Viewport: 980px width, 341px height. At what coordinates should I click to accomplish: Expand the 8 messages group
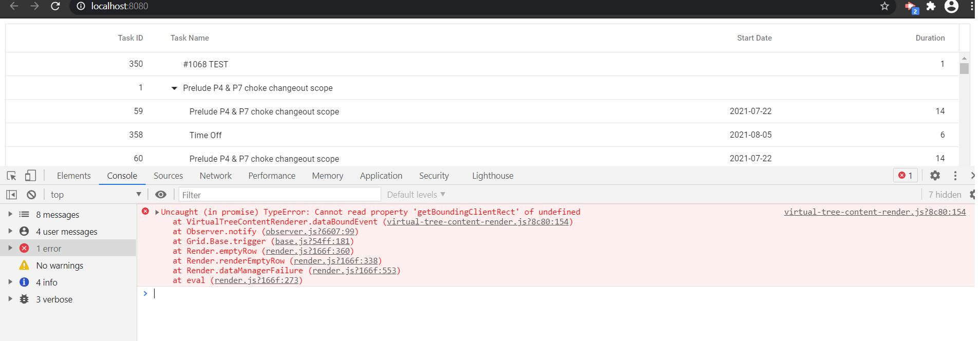pyautogui.click(x=10, y=214)
